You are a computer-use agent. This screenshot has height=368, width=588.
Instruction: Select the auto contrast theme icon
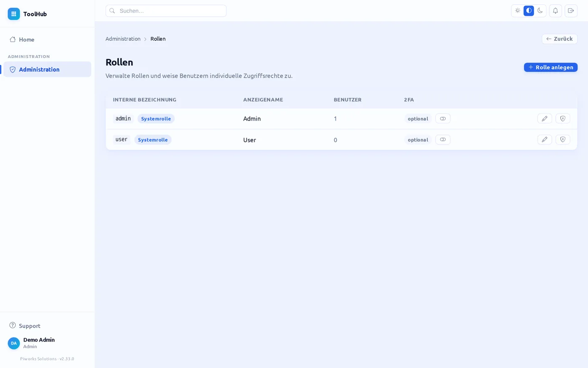(x=529, y=11)
